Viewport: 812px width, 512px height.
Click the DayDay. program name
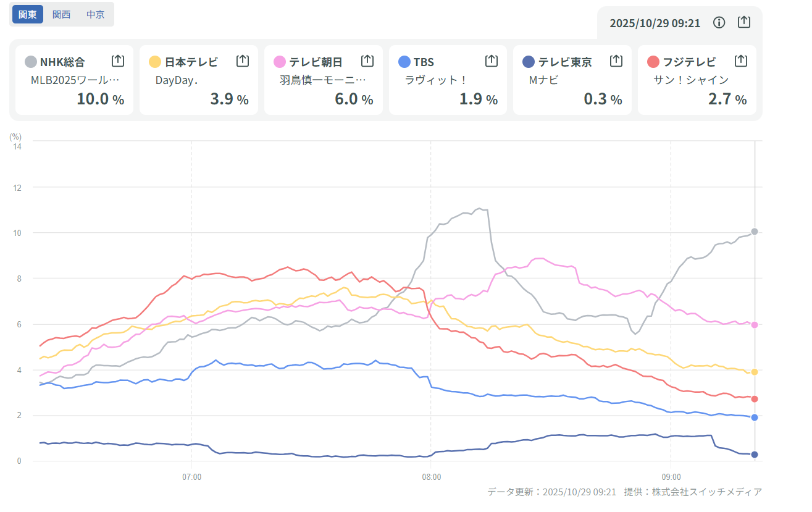pyautogui.click(x=177, y=80)
